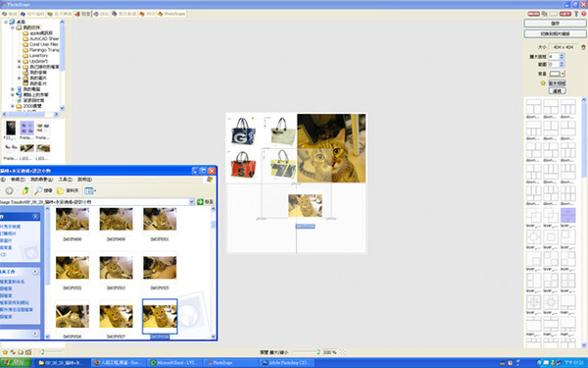The width and height of the screenshot is (588, 368).
Task: Select the Flamingo Trans folder in tree
Action: tap(44, 50)
